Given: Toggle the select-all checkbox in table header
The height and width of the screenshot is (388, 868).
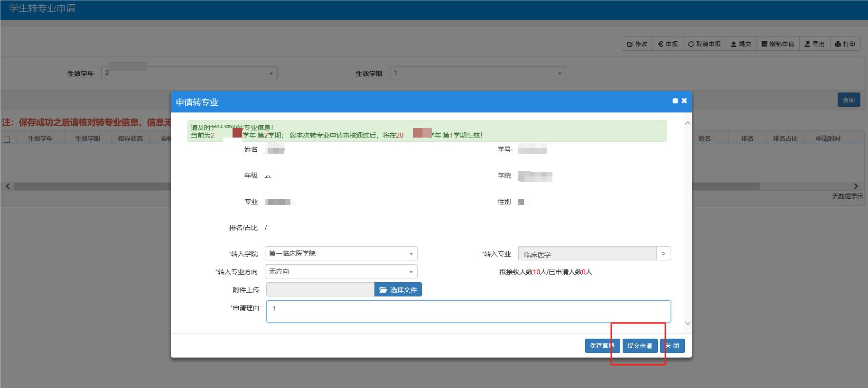Looking at the screenshot, I should click(7, 139).
